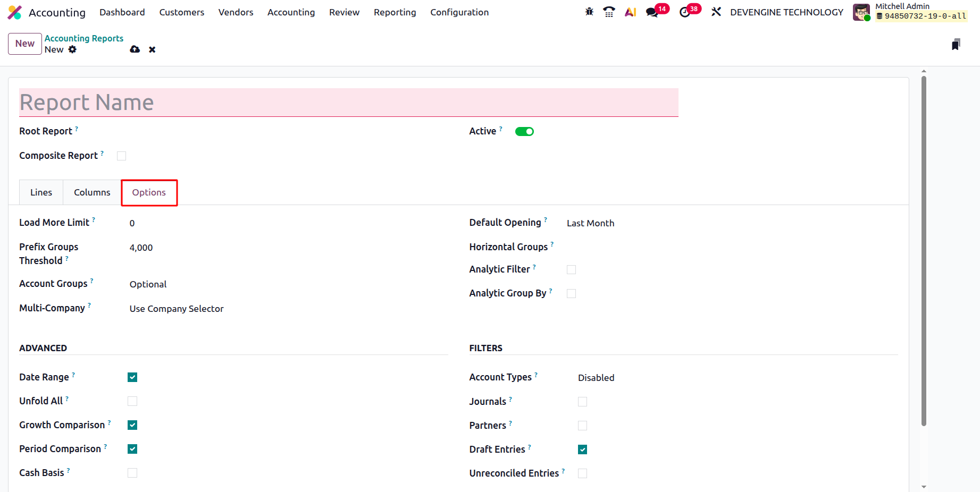Open the debug bug icon menu

(589, 12)
